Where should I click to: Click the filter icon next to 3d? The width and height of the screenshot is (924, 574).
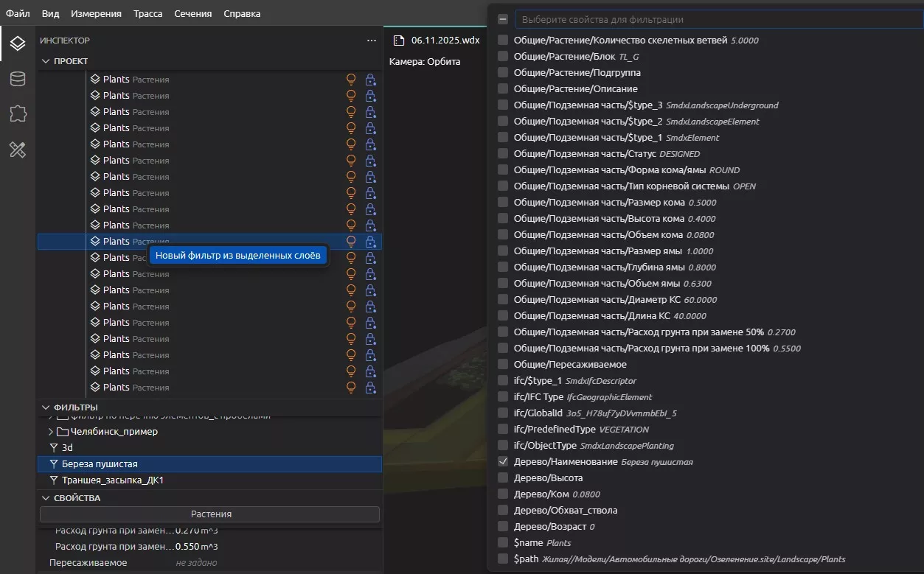point(53,448)
